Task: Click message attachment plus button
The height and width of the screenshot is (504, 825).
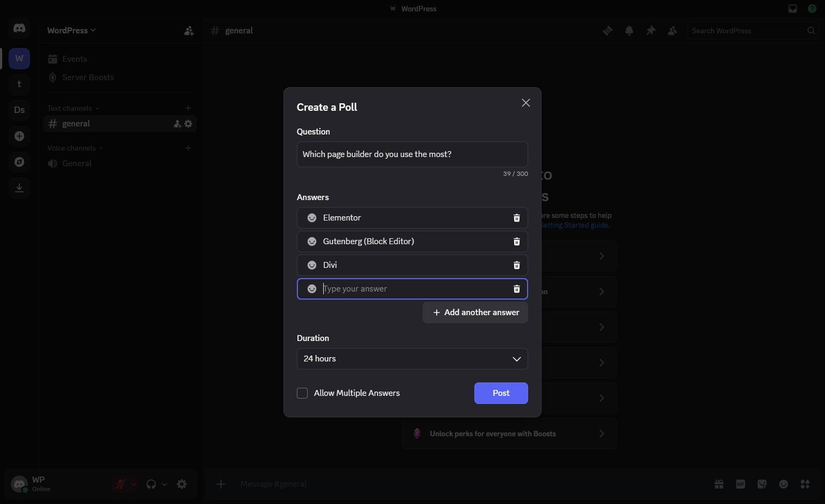Action: [x=221, y=484]
